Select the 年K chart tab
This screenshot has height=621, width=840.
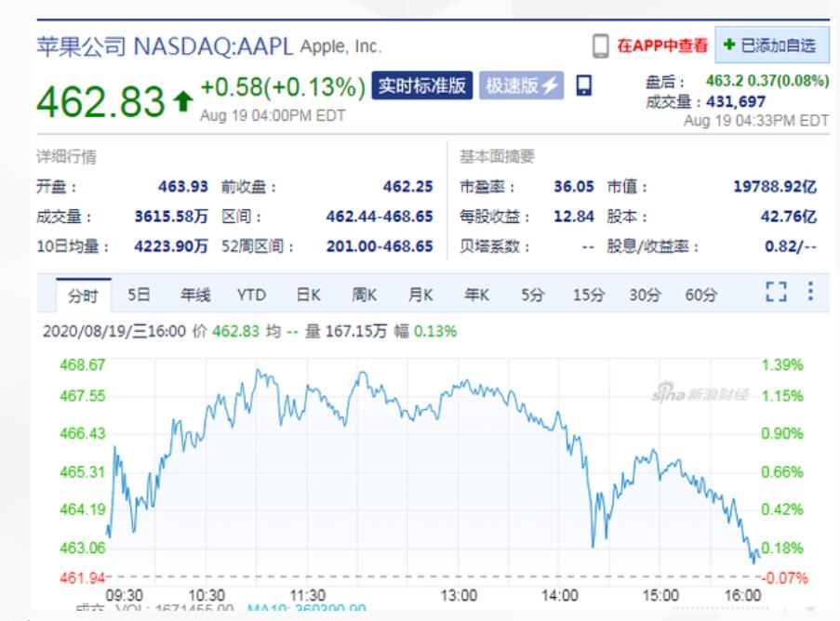477,295
